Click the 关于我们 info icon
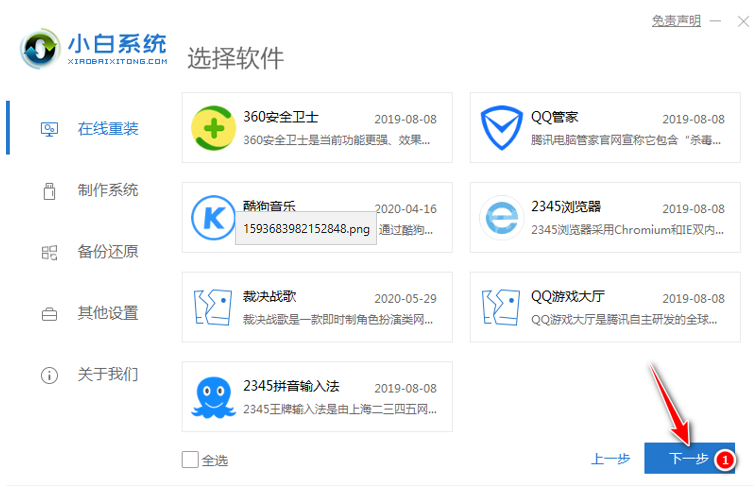Viewport: 755px width, 489px height. pos(49,375)
